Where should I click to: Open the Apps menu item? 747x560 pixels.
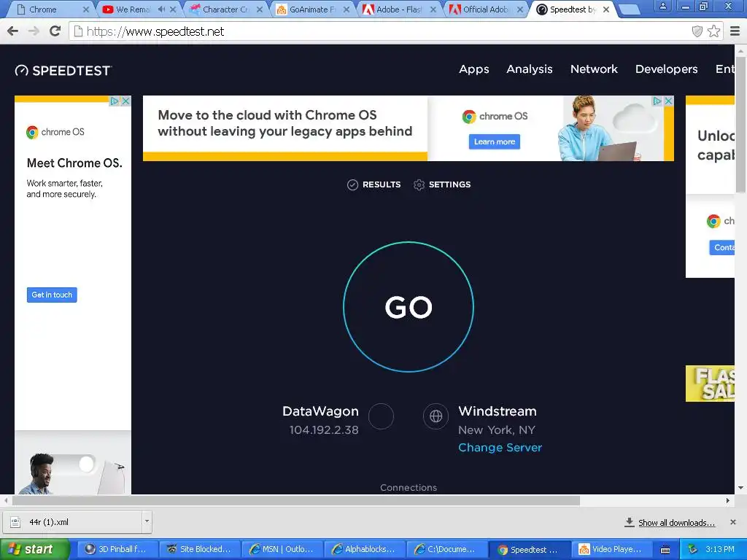pyautogui.click(x=474, y=69)
